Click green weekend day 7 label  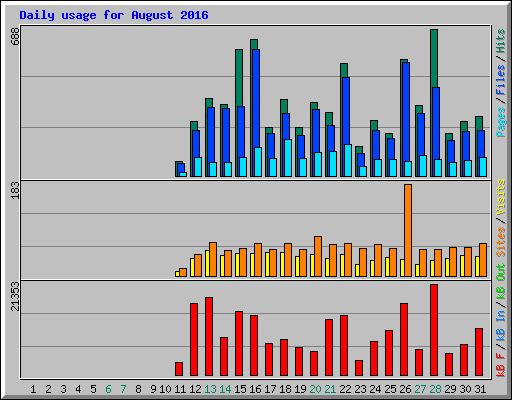123,389
